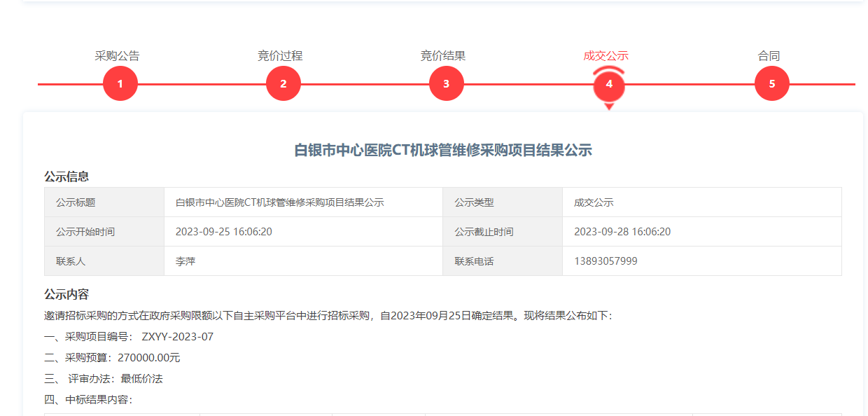This screenshot has height=416, width=868.
Task: Select the 成交公示 step label
Action: tap(606, 56)
